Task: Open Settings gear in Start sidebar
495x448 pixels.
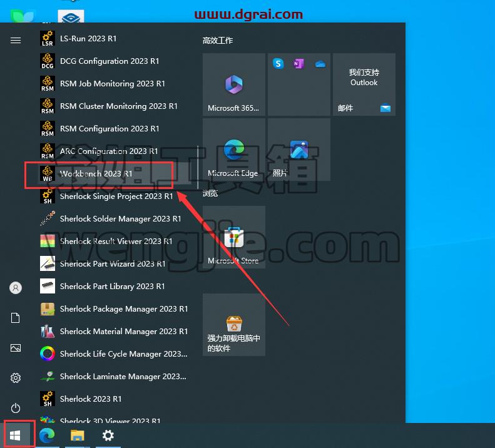Action: click(x=16, y=378)
